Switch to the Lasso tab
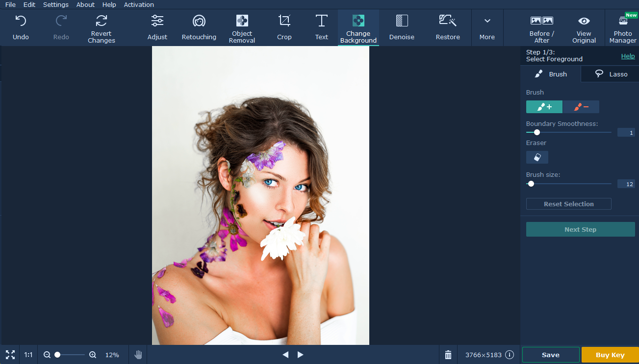The image size is (639, 364). point(611,74)
